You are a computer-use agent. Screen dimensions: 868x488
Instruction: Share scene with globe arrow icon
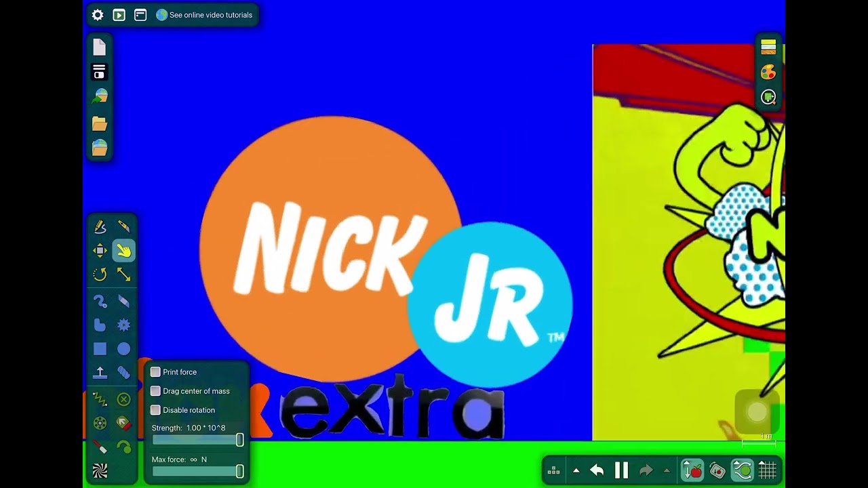100,96
